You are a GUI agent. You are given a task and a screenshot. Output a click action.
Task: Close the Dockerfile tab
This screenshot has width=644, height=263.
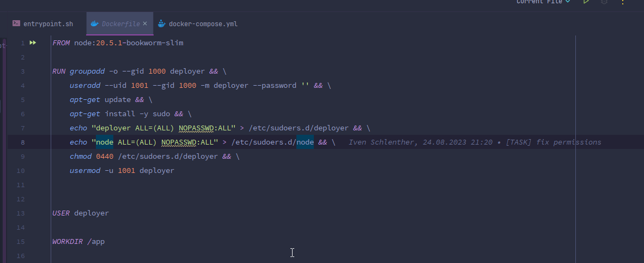pos(145,24)
